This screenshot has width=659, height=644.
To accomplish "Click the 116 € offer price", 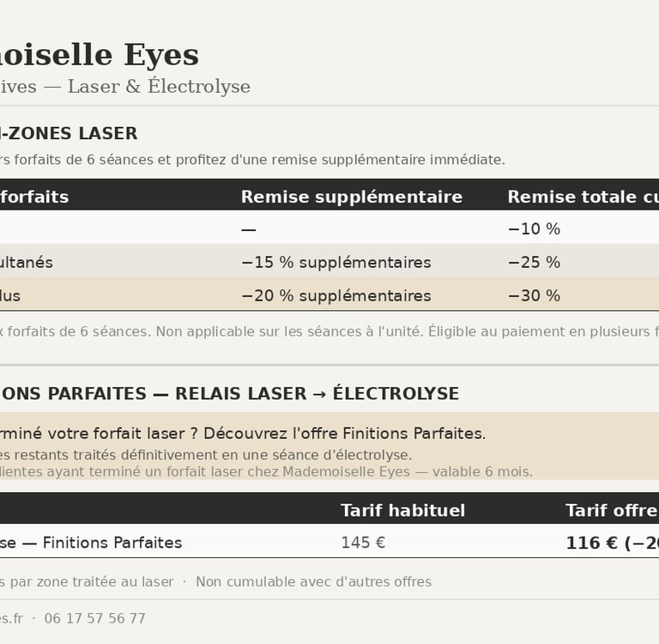I will point(611,543).
